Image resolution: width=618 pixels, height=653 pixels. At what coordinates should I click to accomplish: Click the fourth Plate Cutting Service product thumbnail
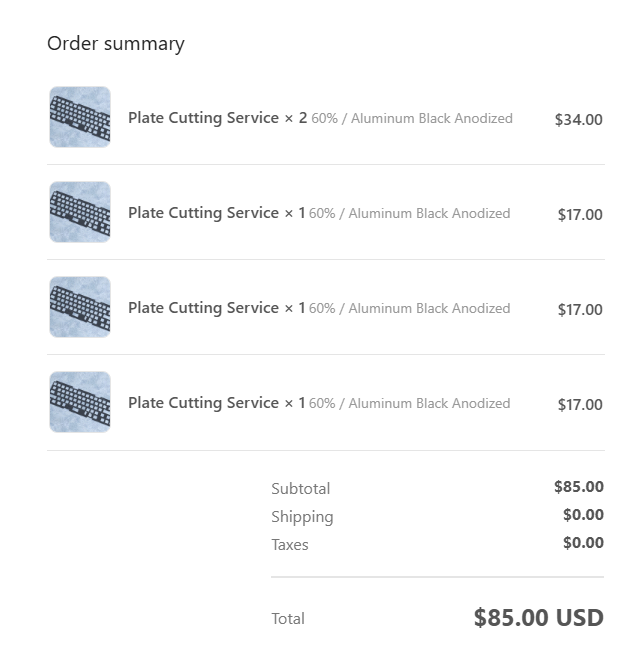tap(80, 402)
